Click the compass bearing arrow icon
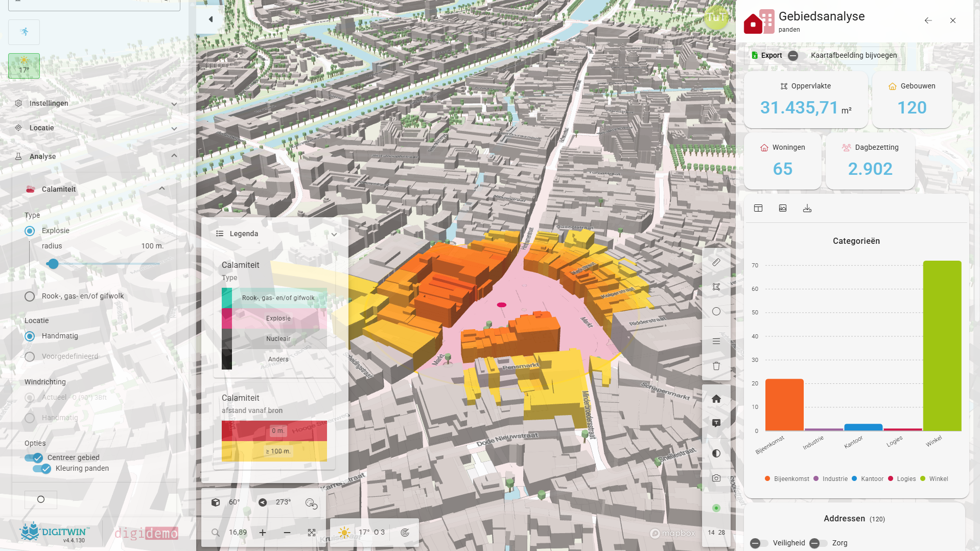Viewport: 980px width, 551px height. tap(263, 502)
